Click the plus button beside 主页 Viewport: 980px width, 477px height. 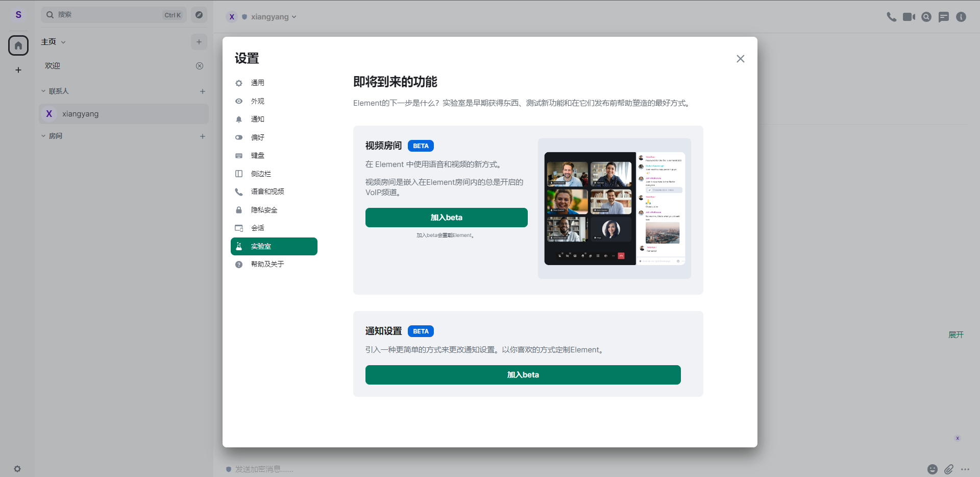[x=199, y=42]
